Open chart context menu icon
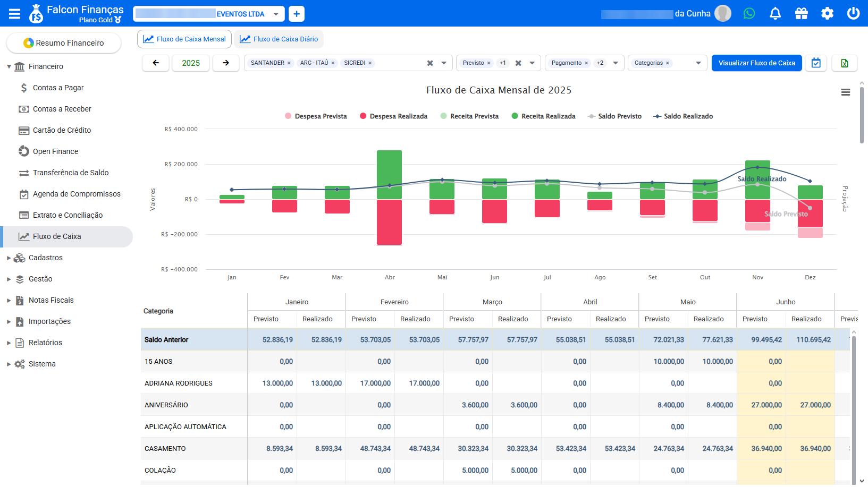The width and height of the screenshot is (868, 487). coord(846,92)
